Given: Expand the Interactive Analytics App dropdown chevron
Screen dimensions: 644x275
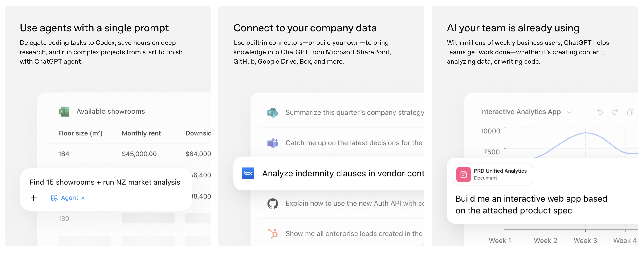Looking at the screenshot, I should [569, 112].
